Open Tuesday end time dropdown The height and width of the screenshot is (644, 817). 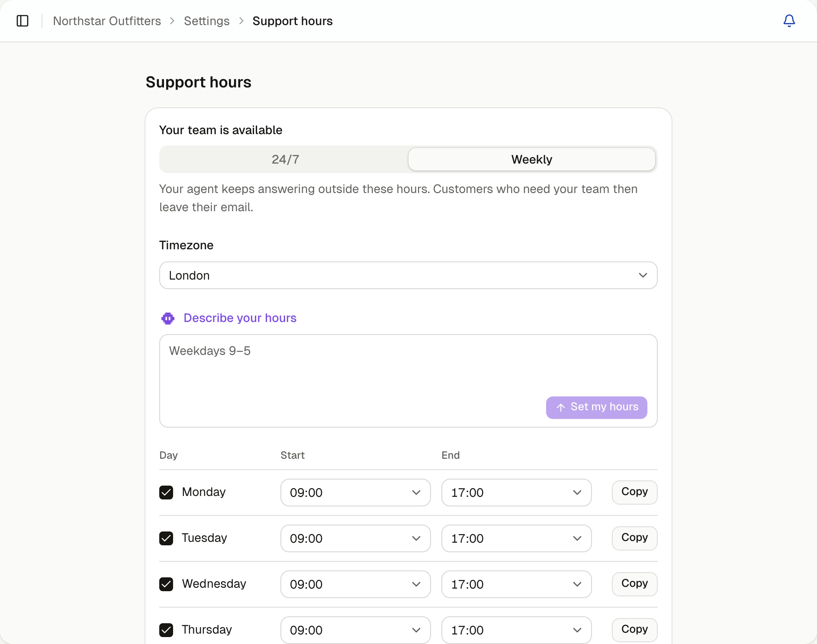(517, 538)
